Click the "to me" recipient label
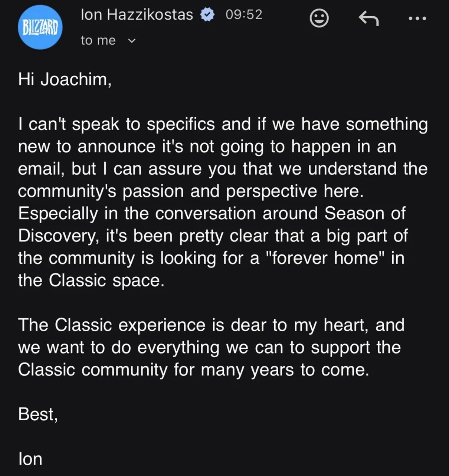 (98, 40)
